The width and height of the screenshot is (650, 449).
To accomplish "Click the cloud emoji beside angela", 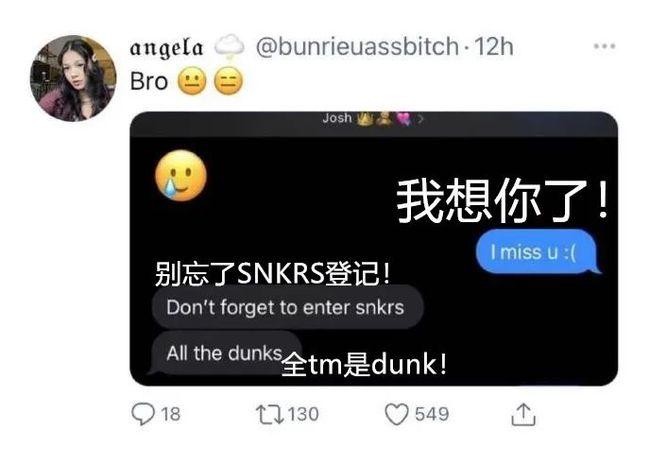I will click(x=229, y=46).
